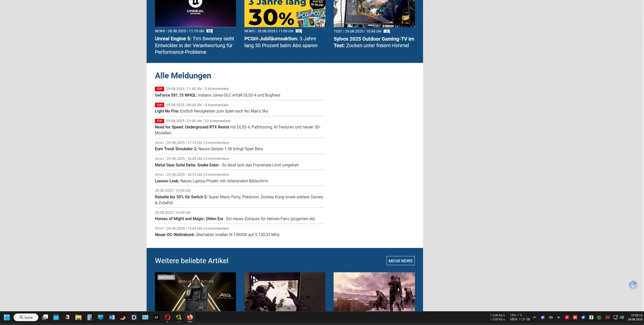The height and width of the screenshot is (325, 644).
Task: Click the Unreal Engine article thumbnail
Action: (x=195, y=13)
